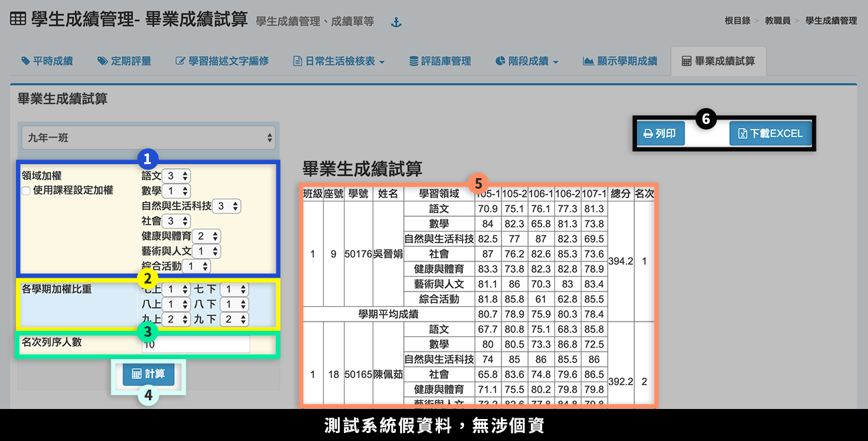Change the 語文 weight selector
Viewport: 868px width, 441px height.
[x=176, y=176]
